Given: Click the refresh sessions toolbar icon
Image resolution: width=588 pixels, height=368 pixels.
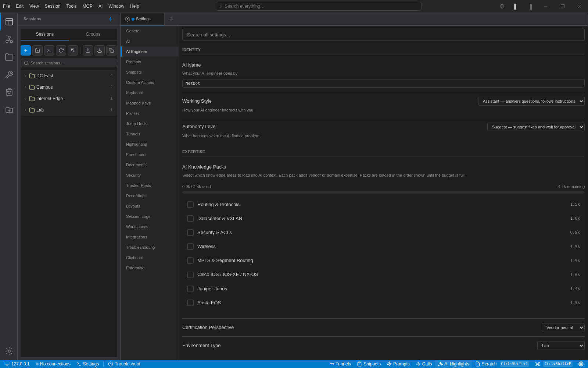Looking at the screenshot, I should [61, 50].
